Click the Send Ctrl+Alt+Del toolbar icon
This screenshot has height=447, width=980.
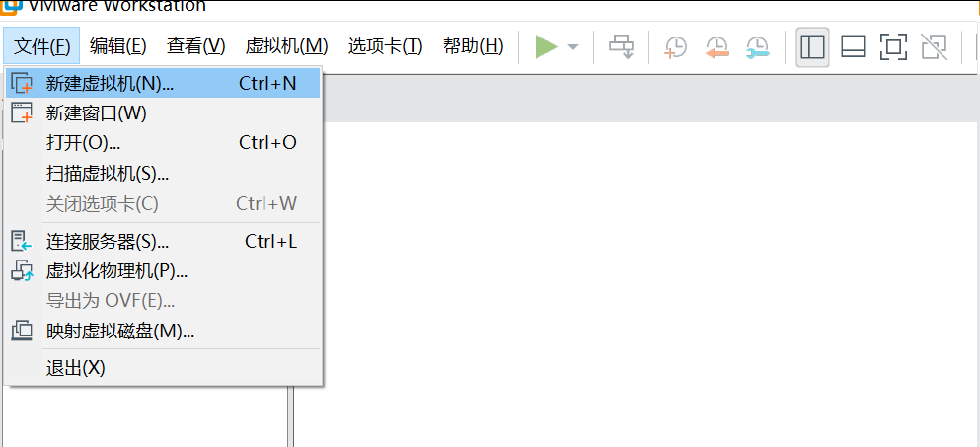(x=621, y=47)
